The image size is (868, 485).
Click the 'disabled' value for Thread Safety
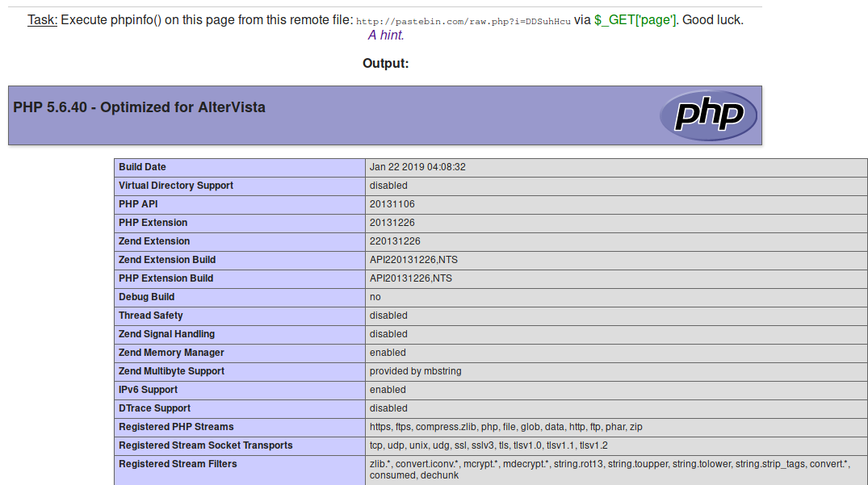(388, 316)
